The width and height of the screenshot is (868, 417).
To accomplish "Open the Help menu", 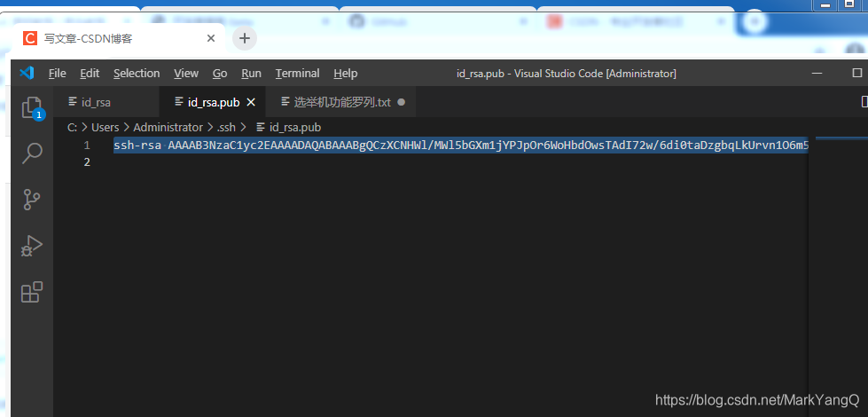I will (x=346, y=73).
